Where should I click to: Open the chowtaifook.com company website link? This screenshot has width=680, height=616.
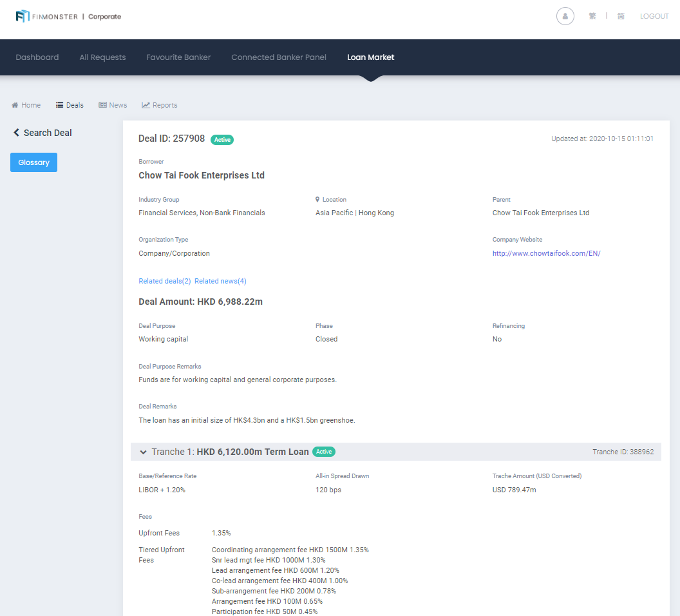[x=547, y=253]
